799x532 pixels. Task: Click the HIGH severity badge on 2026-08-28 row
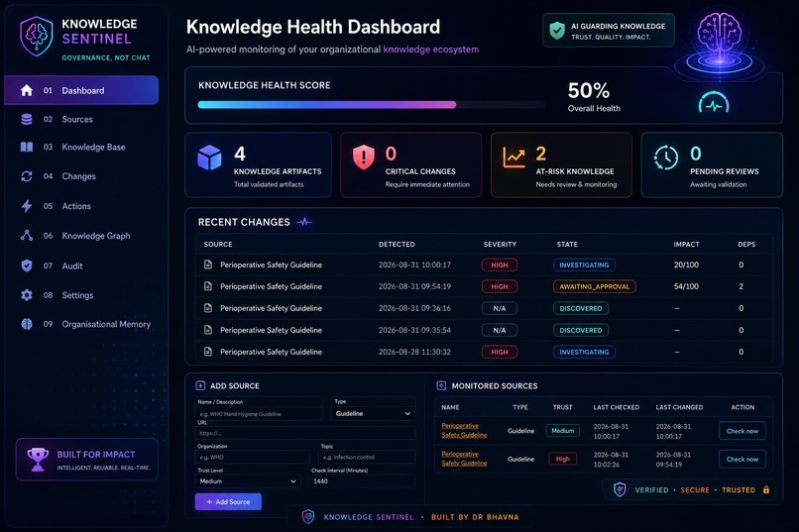500,352
